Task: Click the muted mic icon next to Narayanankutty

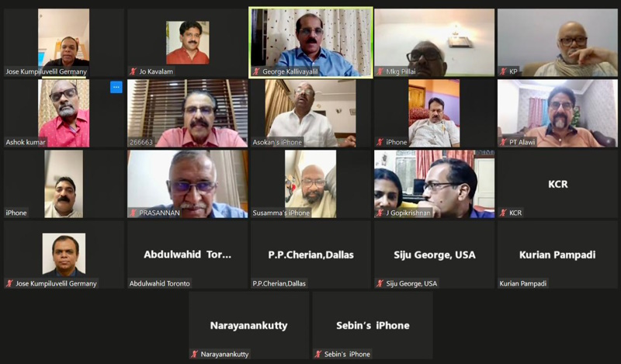Action: click(195, 354)
